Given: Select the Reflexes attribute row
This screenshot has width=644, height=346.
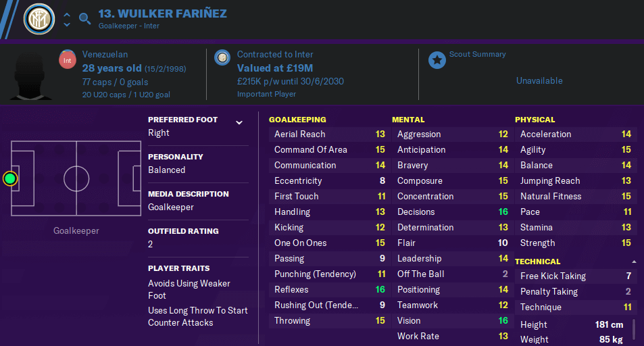Looking at the screenshot, I should [330, 290].
